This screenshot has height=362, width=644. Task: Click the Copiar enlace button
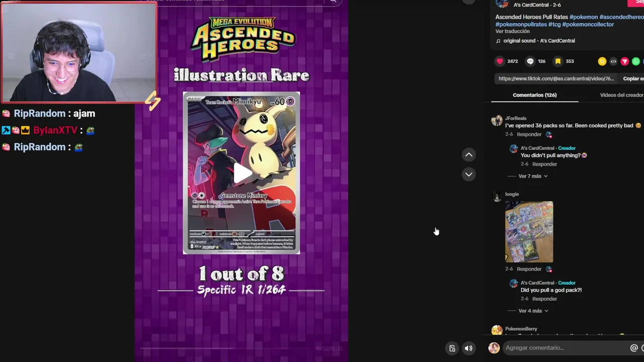(633, 78)
